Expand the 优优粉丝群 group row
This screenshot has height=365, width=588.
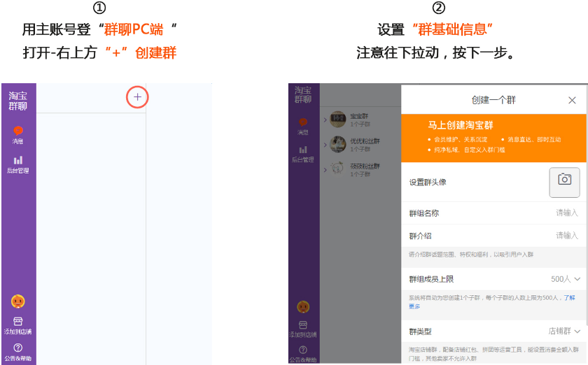[325, 145]
